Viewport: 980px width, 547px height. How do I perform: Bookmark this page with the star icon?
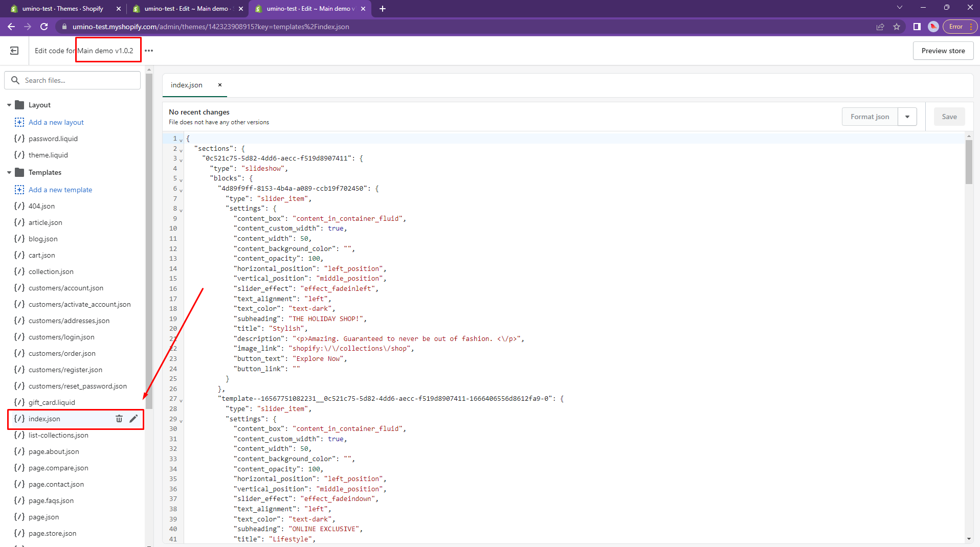tap(897, 27)
